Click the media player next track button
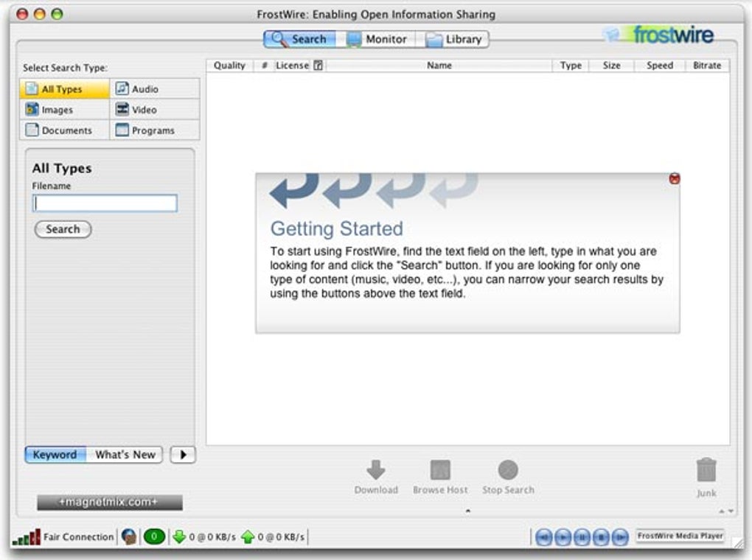Screen dimensions: 752x560 (x=620, y=537)
